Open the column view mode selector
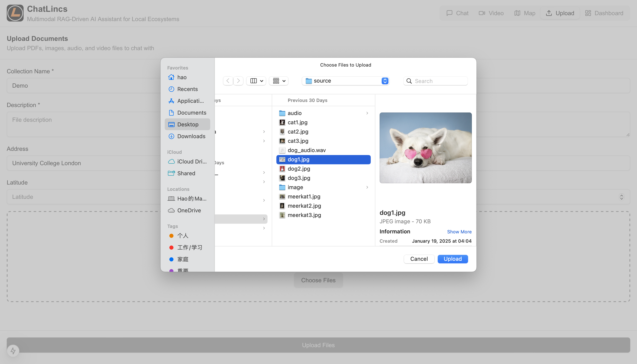637x364 pixels. (x=256, y=81)
